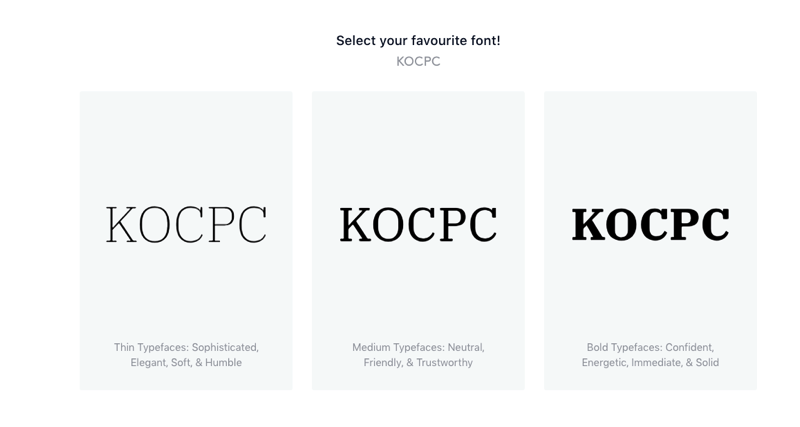This screenshot has height=427, width=800.
Task: Click the final C of thin sample
Action: tap(252, 224)
